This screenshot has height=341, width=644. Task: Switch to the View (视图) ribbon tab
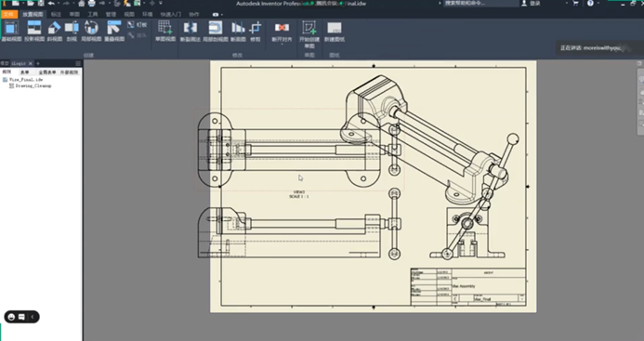(x=129, y=14)
